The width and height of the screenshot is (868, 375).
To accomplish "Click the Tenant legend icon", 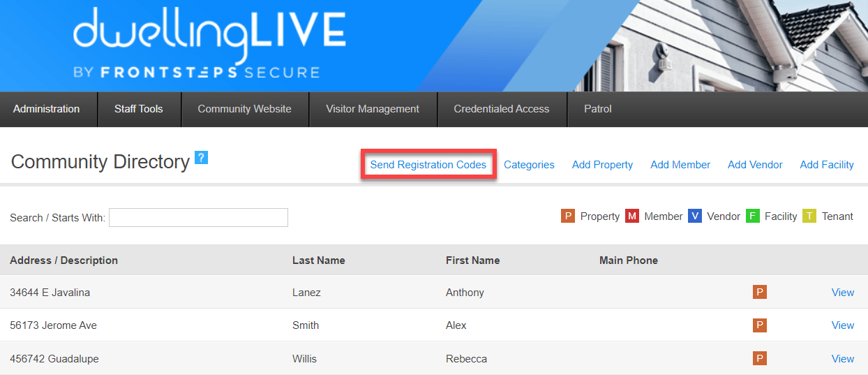I will 809,216.
